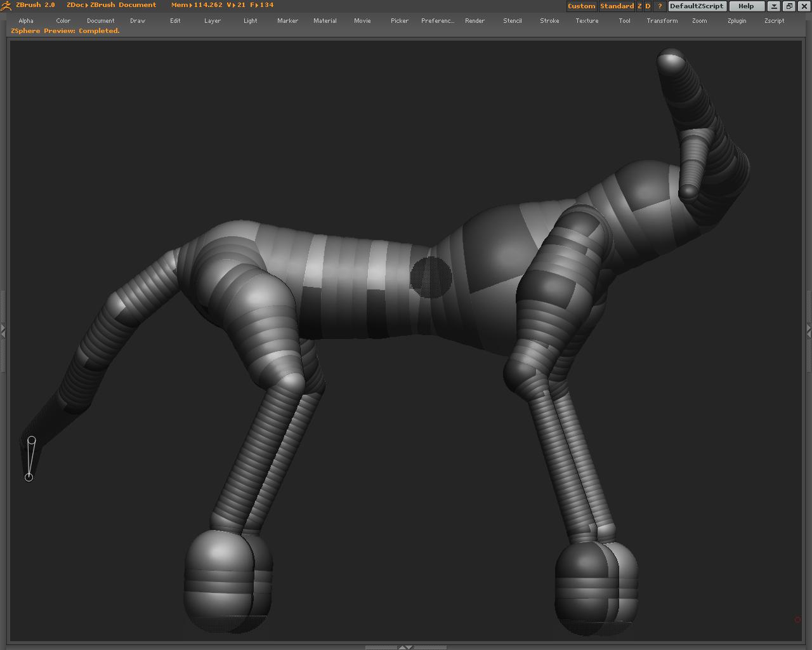Expand the bottom panel arrows
This screenshot has height=650, width=812.
(x=405, y=647)
